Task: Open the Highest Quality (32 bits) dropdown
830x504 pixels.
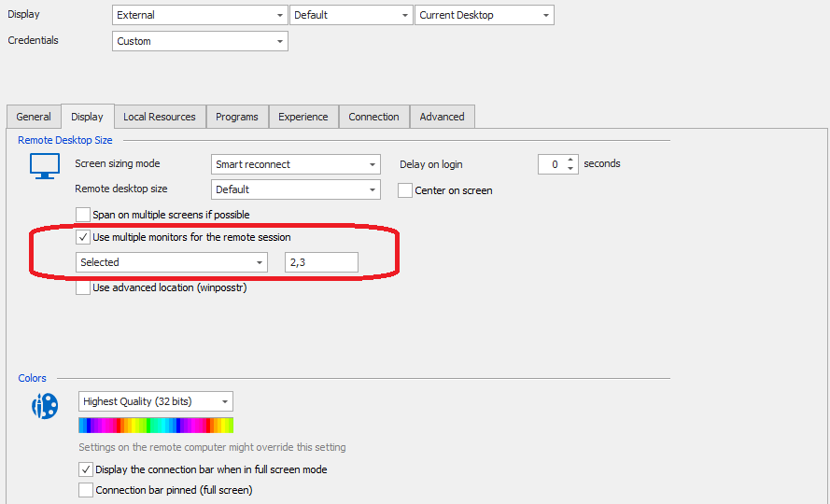Action: click(x=156, y=401)
